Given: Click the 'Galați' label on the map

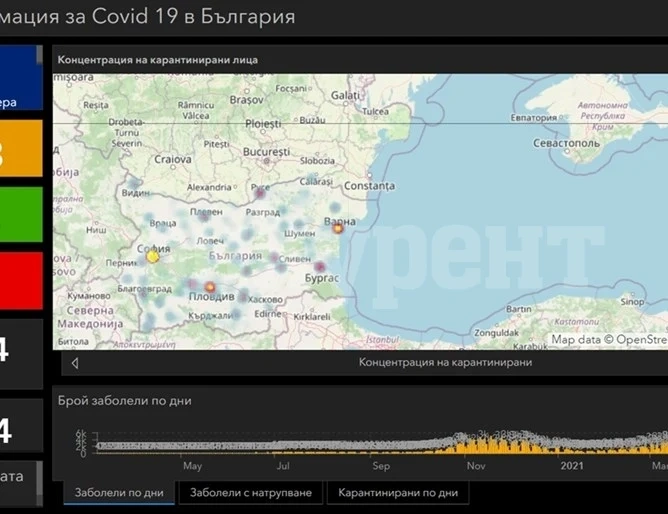Looking at the screenshot, I should pyautogui.click(x=346, y=95).
